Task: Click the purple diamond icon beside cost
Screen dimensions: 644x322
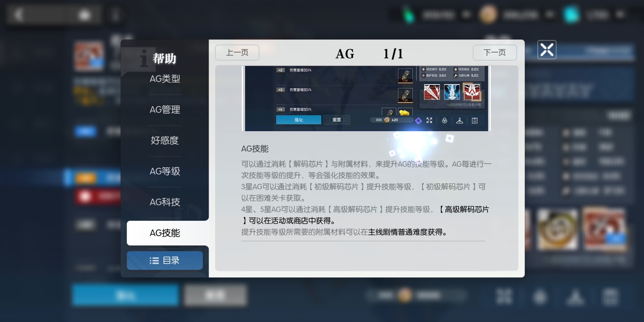Action: click(418, 120)
